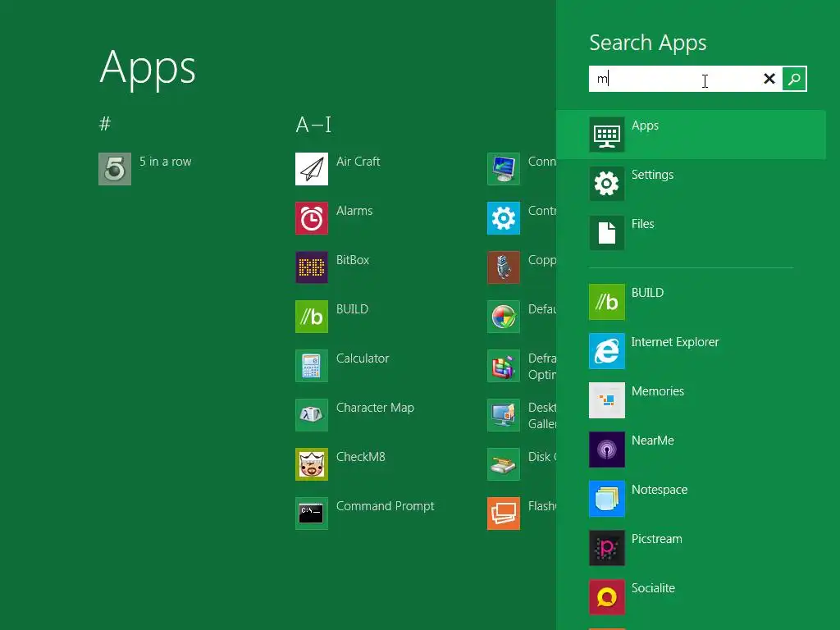Open the orange Flash app icon
The image size is (840, 630).
503,514
